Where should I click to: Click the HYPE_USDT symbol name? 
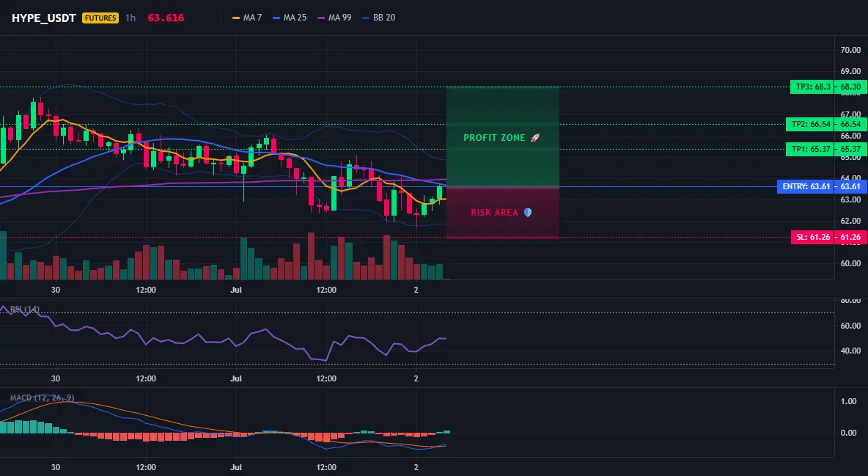(x=44, y=18)
